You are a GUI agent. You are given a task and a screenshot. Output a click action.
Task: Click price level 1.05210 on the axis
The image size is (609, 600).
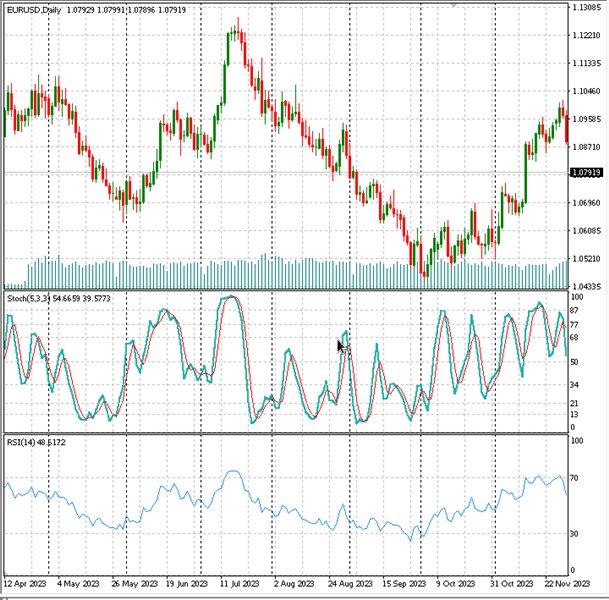(x=587, y=258)
